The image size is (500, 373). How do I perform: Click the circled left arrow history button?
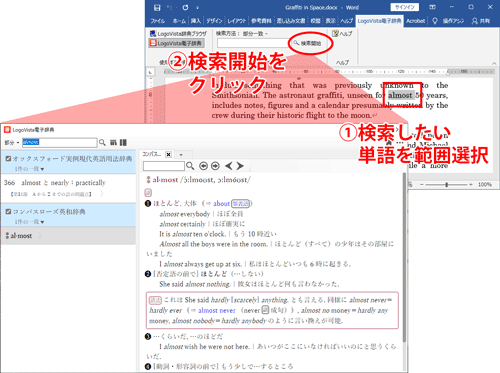coord(203,166)
